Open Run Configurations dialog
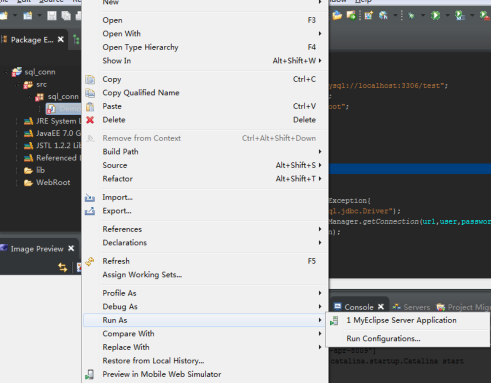The width and height of the screenshot is (491, 383). coord(408,339)
